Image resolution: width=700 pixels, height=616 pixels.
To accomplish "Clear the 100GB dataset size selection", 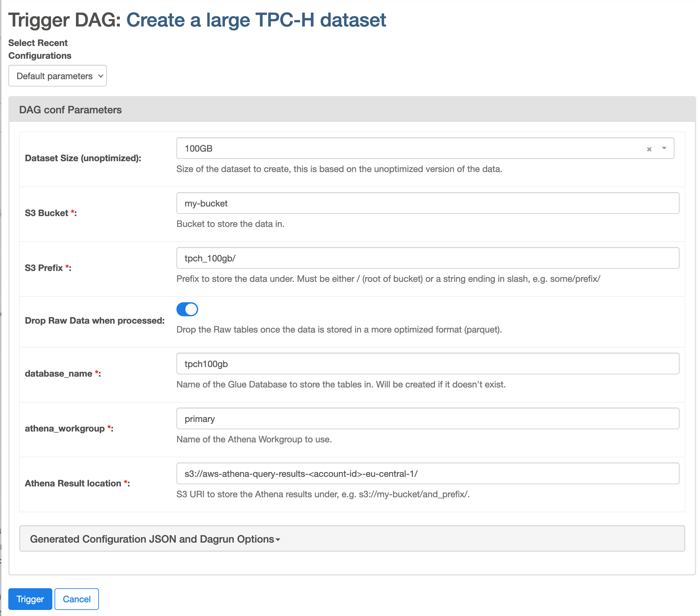I will 649,149.
